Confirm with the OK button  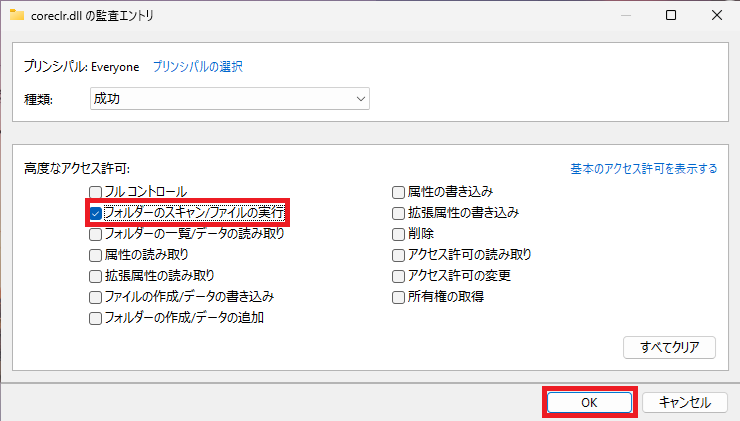pos(589,403)
